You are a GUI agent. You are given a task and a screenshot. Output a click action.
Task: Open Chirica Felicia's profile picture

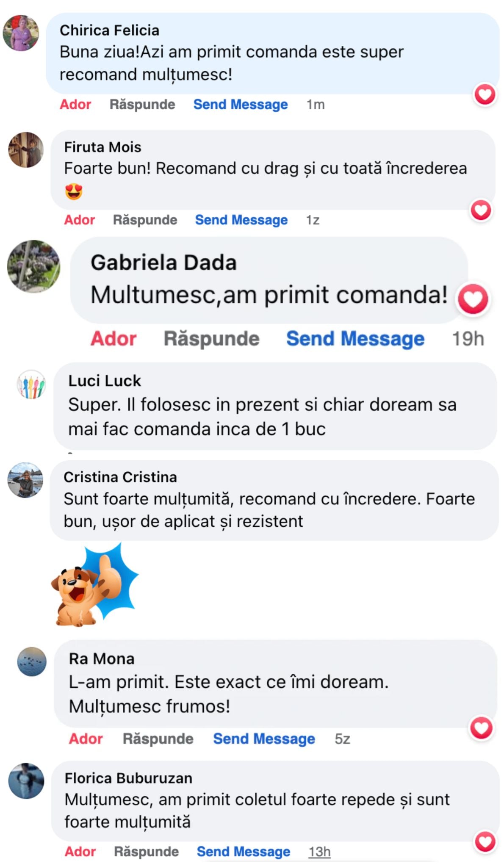pos(21,33)
